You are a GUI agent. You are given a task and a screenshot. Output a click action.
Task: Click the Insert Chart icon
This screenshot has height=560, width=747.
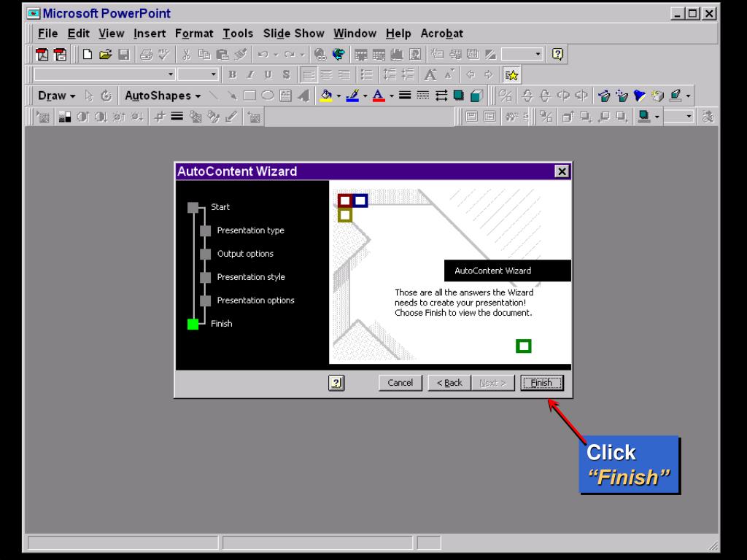[396, 54]
